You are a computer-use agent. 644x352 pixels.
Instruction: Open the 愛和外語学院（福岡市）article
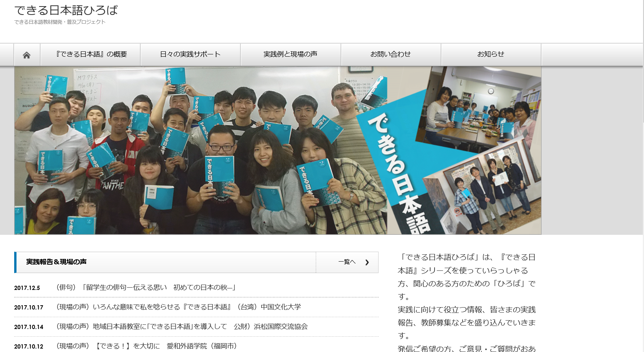[x=147, y=346]
